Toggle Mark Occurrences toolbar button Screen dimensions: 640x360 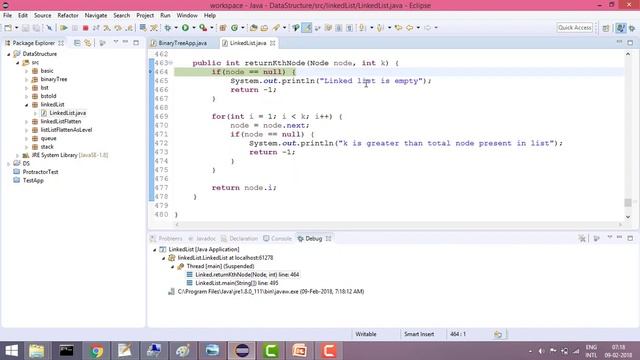coord(307,28)
